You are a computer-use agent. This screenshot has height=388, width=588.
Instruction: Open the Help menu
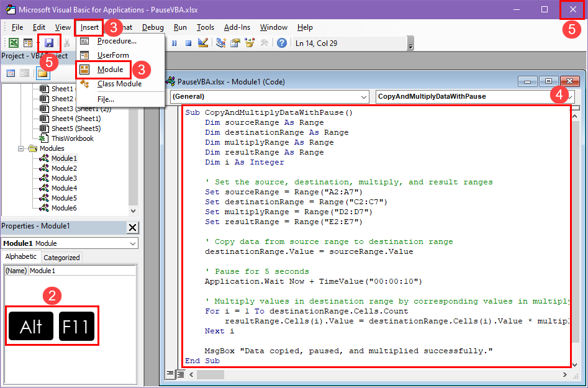[305, 27]
